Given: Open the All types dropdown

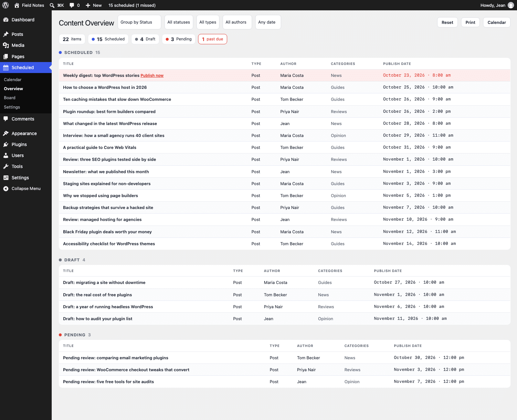Looking at the screenshot, I should pyautogui.click(x=208, y=22).
